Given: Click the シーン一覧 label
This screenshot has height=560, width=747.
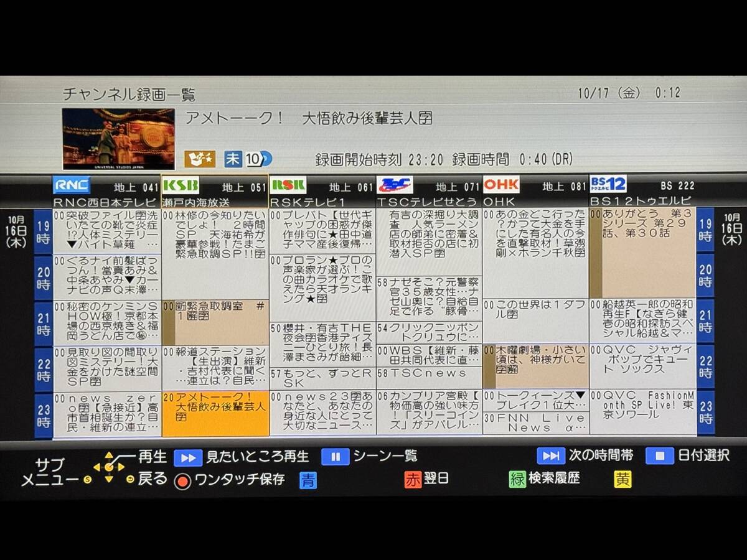Looking at the screenshot, I should pos(385,457).
